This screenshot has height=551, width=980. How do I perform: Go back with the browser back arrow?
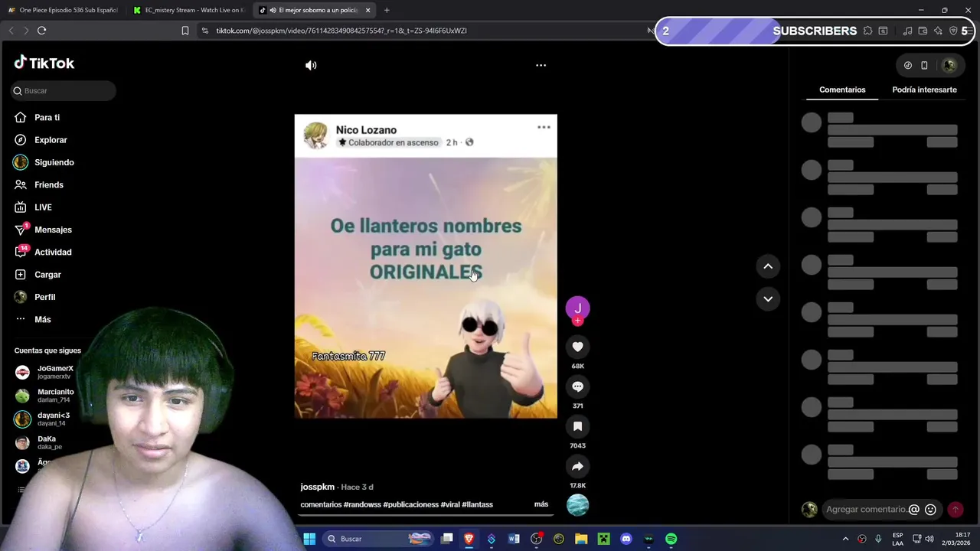point(11,31)
